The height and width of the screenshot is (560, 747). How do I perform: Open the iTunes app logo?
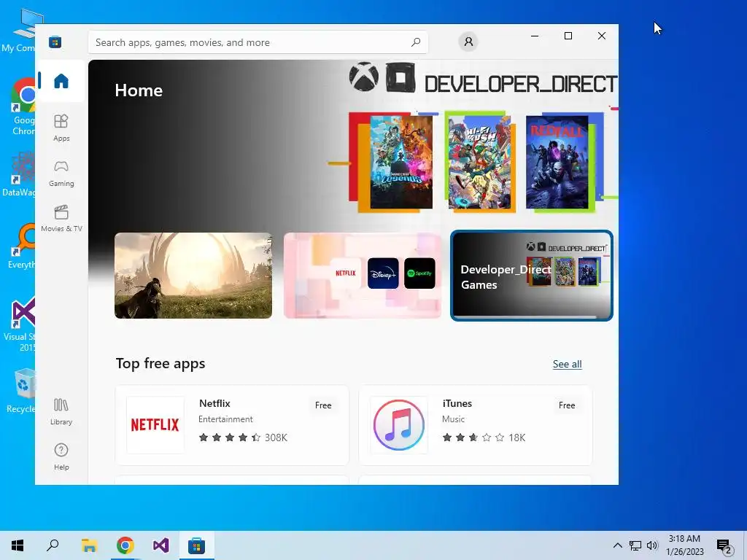pyautogui.click(x=399, y=425)
